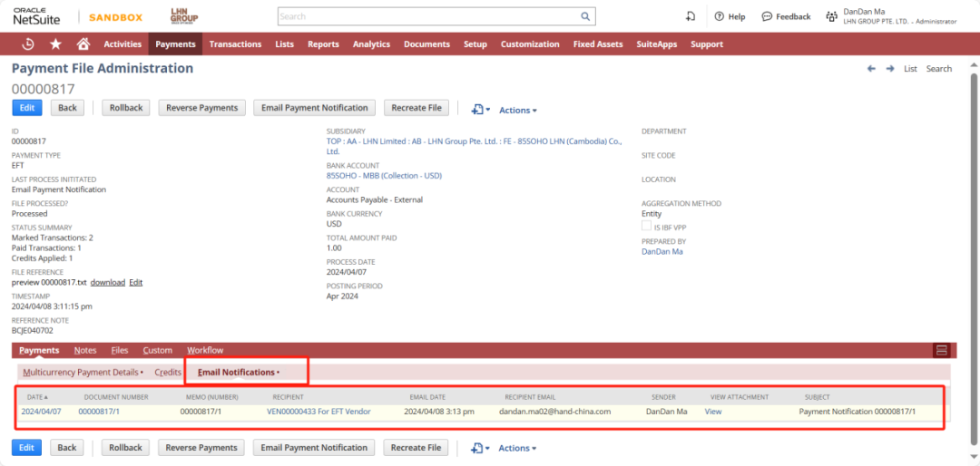Click the search magnifier icon
This screenshot has width=980, height=466.
(x=585, y=16)
